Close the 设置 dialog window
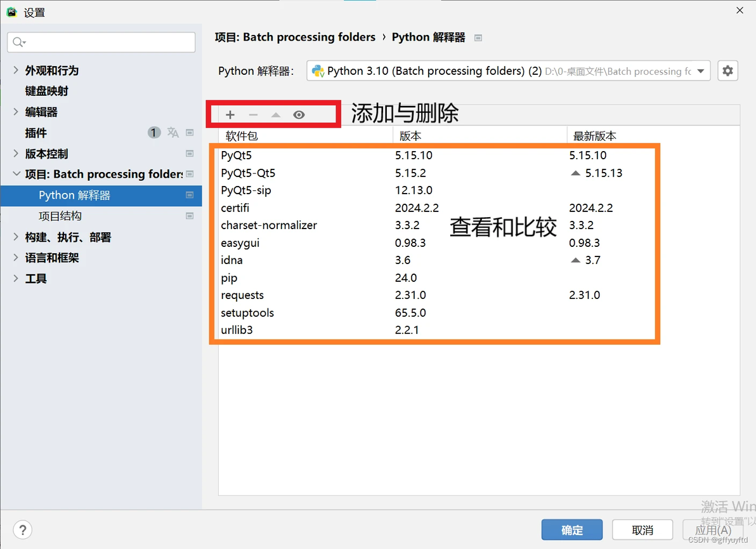Screen dimensions: 756x549 click(740, 10)
